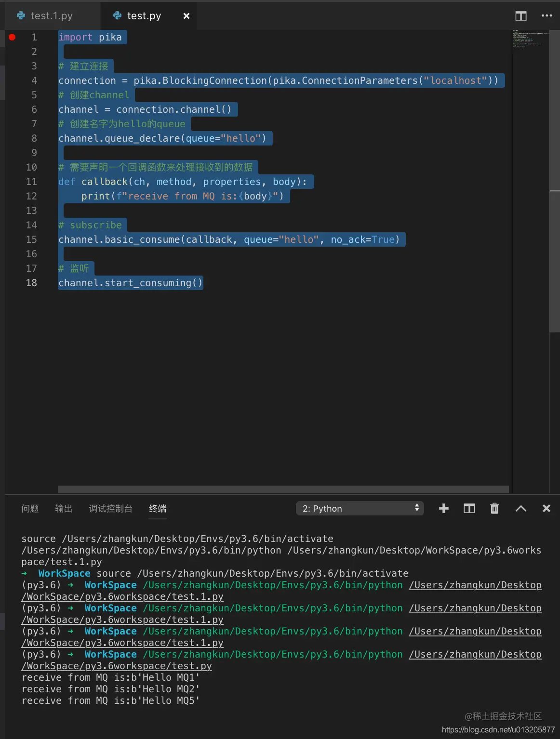Switch to the test.1.py editor tab

pyautogui.click(x=52, y=16)
